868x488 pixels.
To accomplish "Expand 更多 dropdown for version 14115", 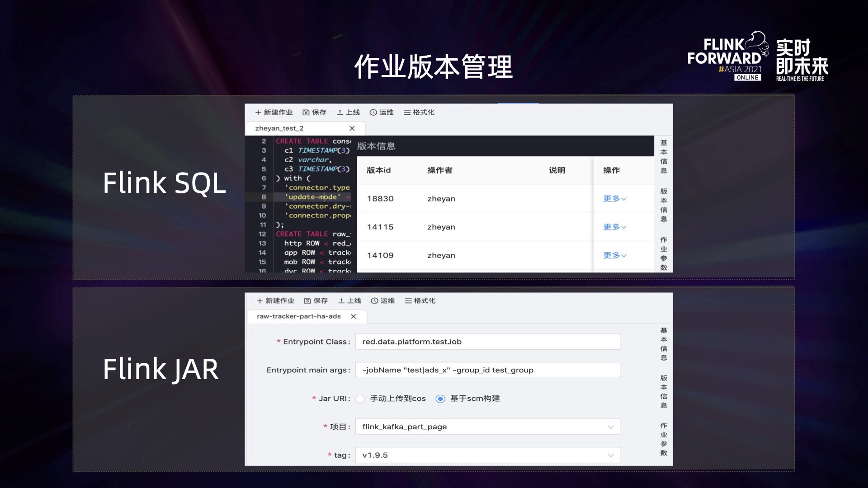I will [x=614, y=227].
